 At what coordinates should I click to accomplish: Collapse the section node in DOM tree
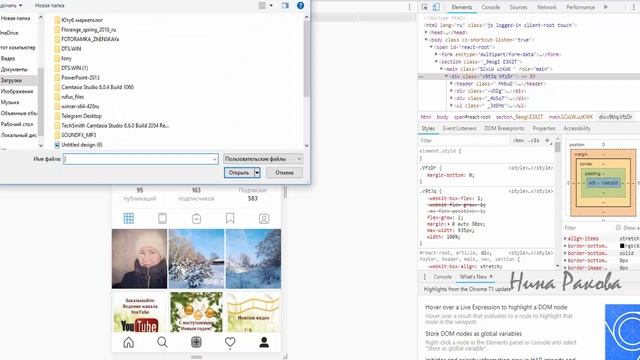436,62
